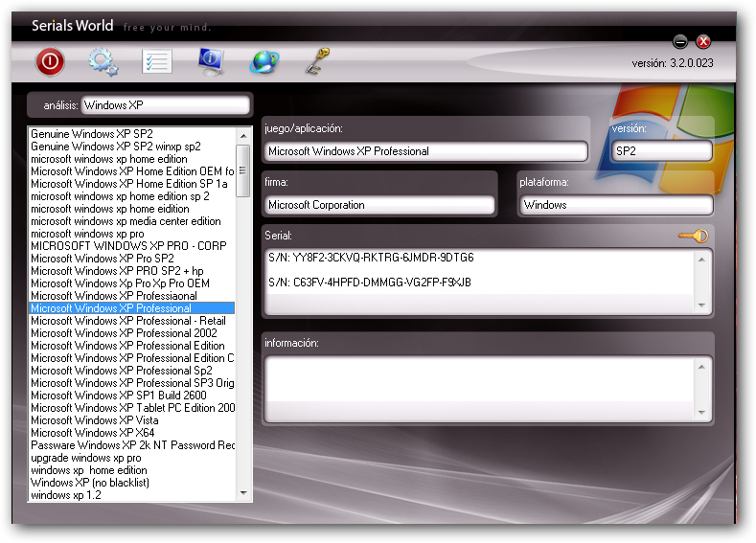Viewport: 756px width, 543px height.
Task: Click the análisis search field
Action: pyautogui.click(x=165, y=104)
